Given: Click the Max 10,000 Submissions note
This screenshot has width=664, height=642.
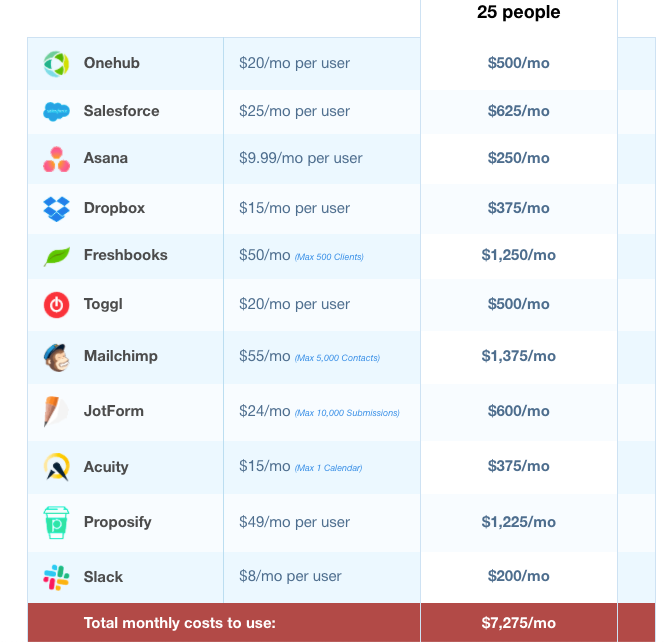Looking at the screenshot, I should (347, 413).
